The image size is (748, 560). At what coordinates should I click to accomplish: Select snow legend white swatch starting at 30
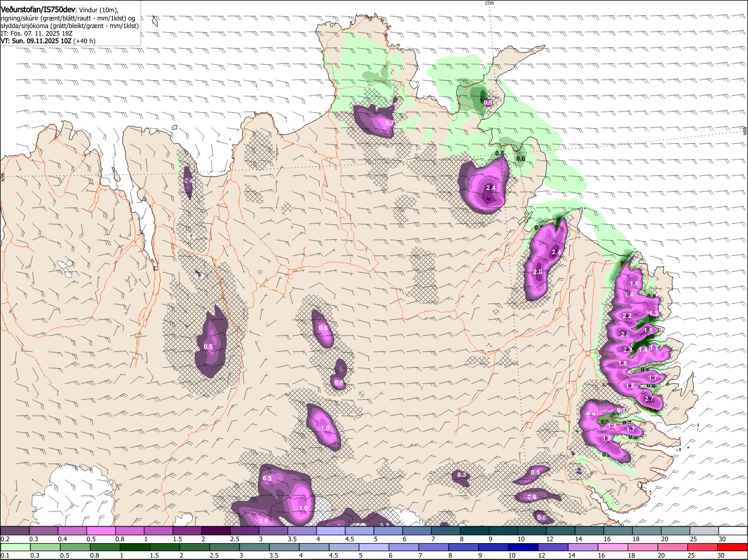click(x=733, y=530)
